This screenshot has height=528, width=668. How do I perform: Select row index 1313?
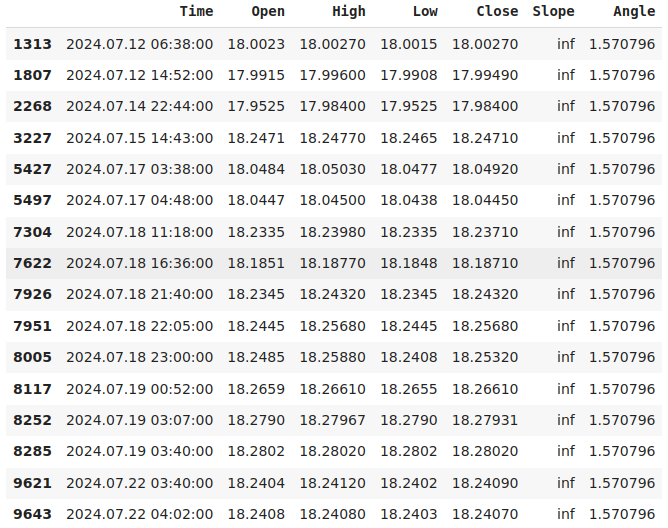pos(32,44)
